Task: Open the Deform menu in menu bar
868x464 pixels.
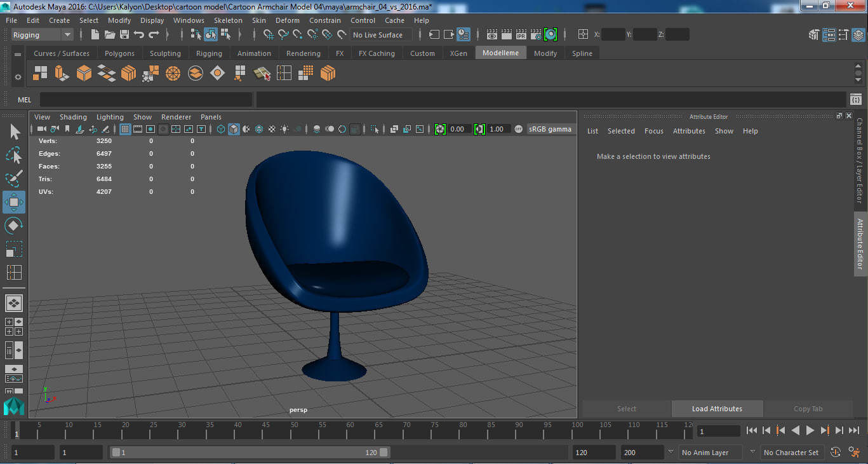Action: [x=287, y=20]
